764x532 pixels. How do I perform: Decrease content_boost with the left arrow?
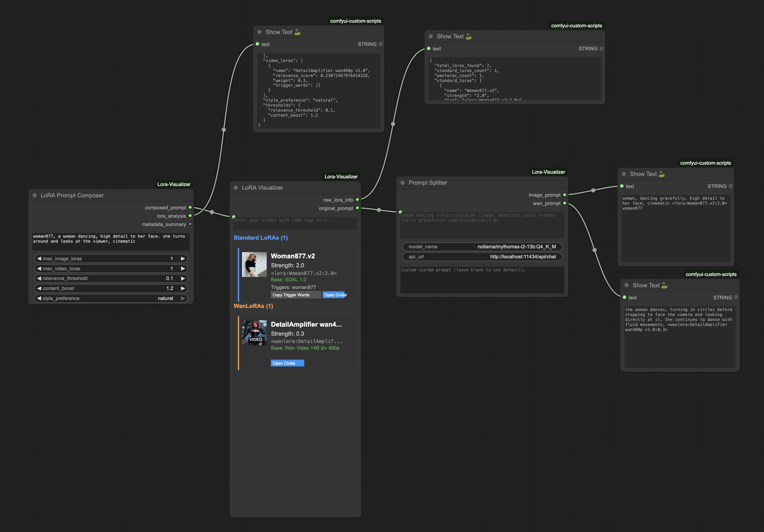(x=39, y=288)
